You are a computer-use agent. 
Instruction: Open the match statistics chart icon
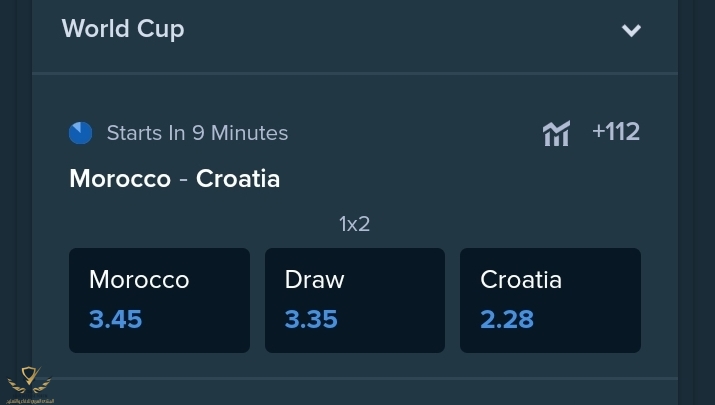click(x=556, y=133)
